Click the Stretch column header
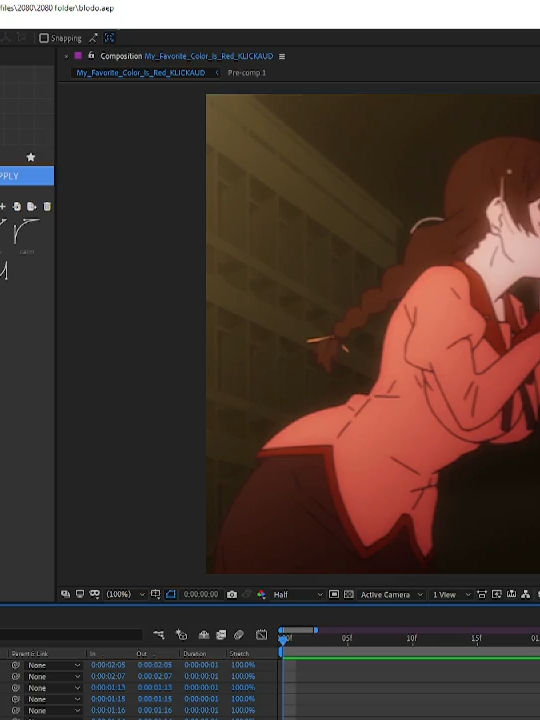The image size is (540, 720). coord(239,653)
